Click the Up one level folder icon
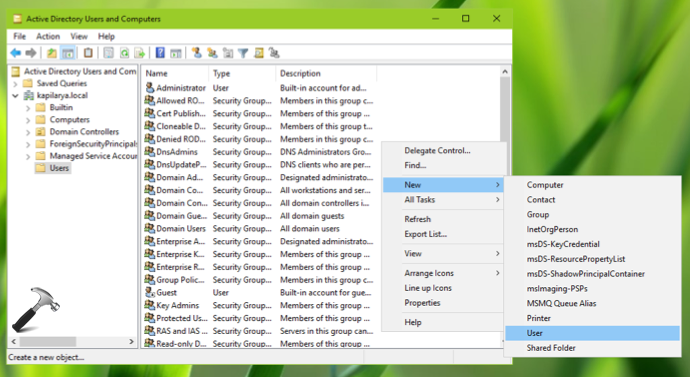The image size is (690, 377). (52, 53)
